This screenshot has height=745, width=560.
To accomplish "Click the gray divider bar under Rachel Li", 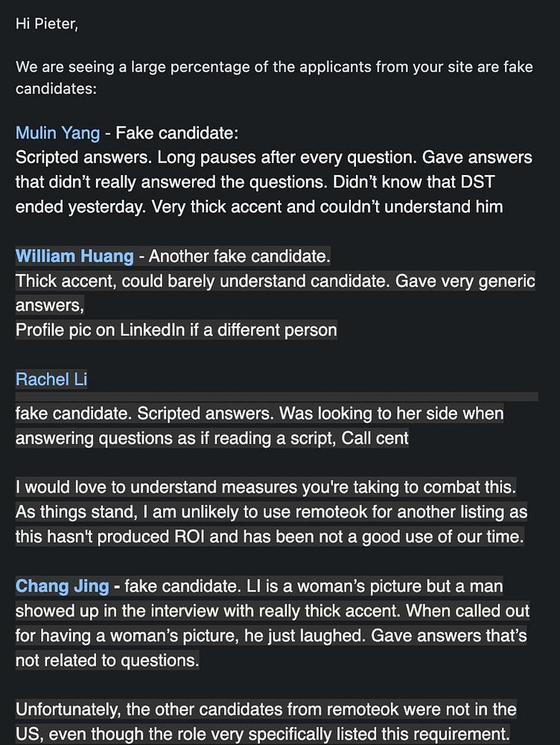I will (276, 397).
